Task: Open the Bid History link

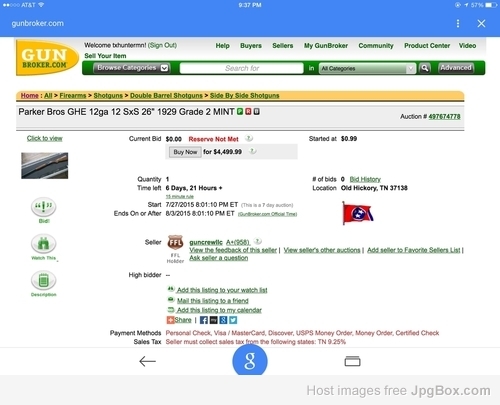Action: [x=365, y=179]
